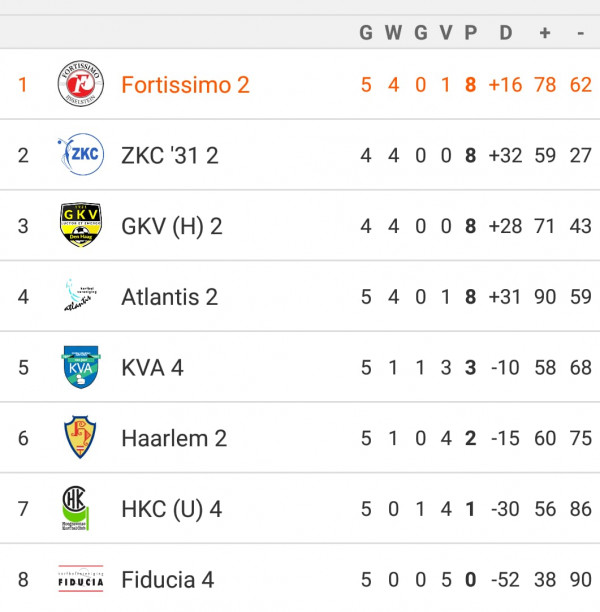The width and height of the screenshot is (600, 612).
Task: Select the KVA 4 team name
Action: pos(152,368)
